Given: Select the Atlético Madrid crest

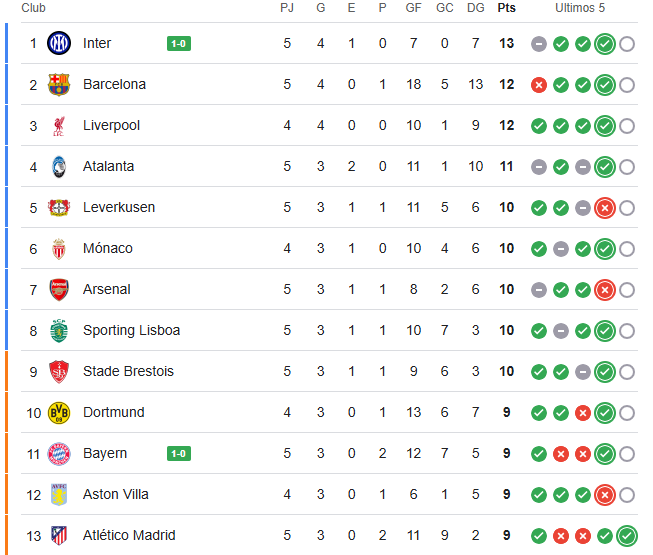Looking at the screenshot, I should (x=59, y=535).
